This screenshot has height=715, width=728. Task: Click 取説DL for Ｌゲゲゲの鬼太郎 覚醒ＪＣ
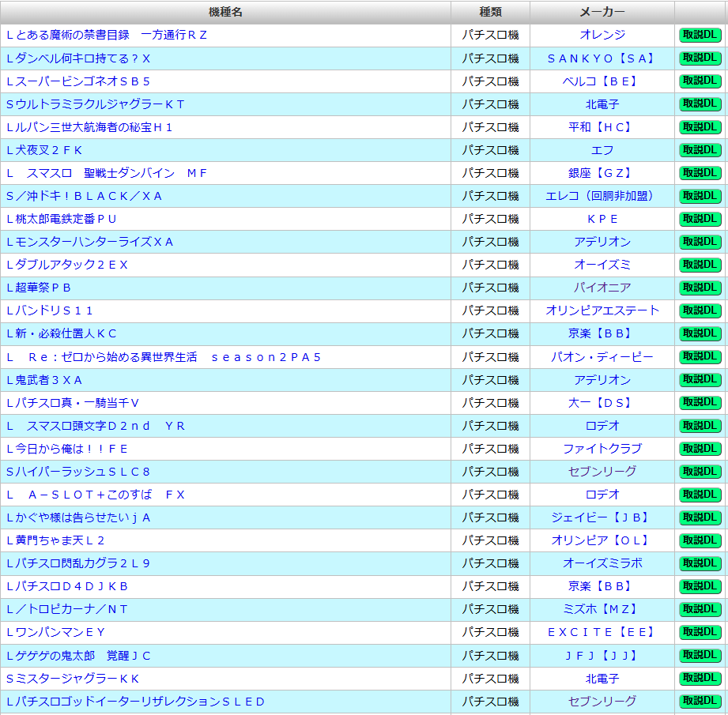(700, 656)
